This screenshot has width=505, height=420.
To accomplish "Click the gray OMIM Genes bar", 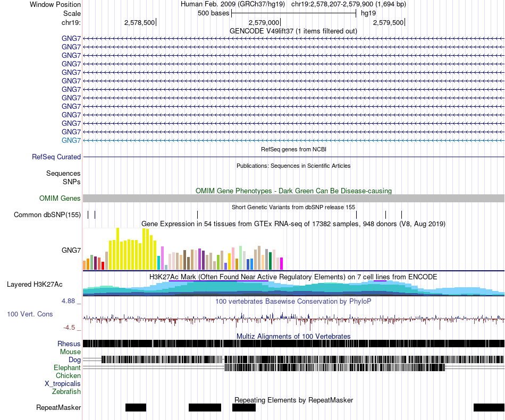I will pyautogui.click(x=293, y=199).
